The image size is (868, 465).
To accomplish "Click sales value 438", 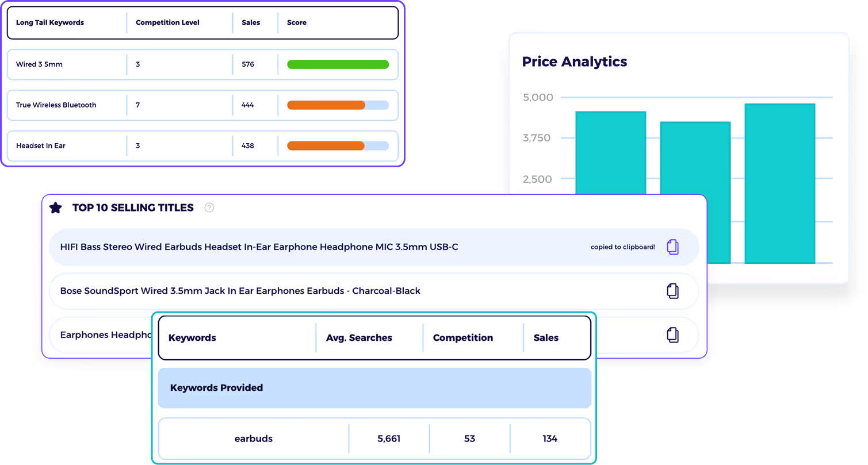I will 248,146.
